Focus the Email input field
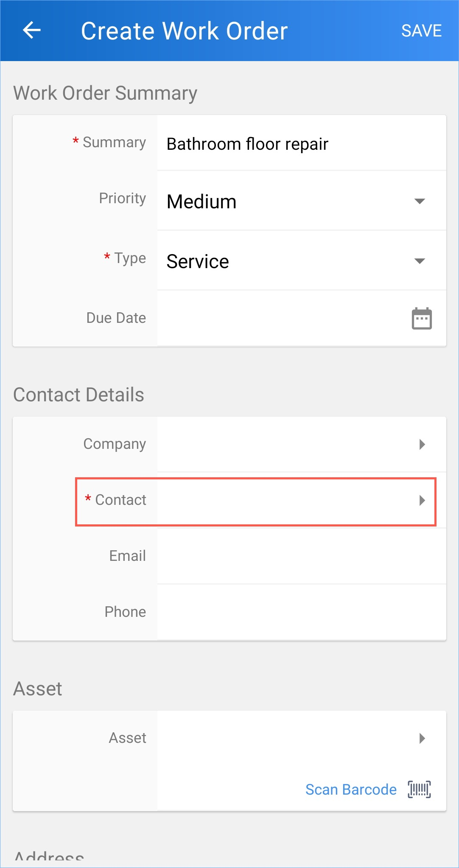Screen dimensions: 459x868 coord(301,556)
